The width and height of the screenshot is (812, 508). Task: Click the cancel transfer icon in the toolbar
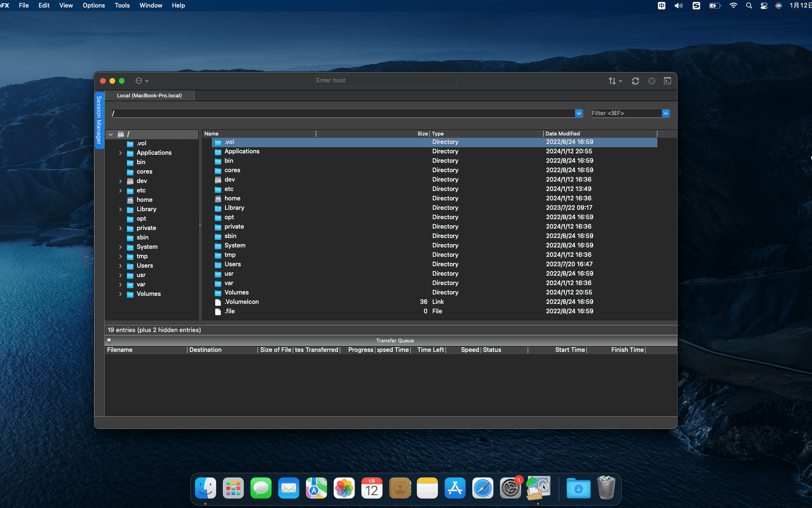click(651, 80)
